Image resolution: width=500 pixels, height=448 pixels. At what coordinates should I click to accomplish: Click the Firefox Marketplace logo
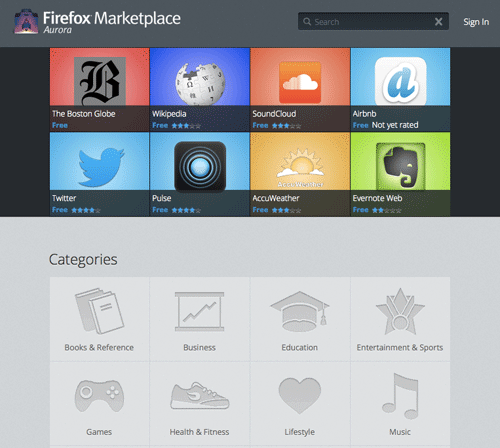97,21
